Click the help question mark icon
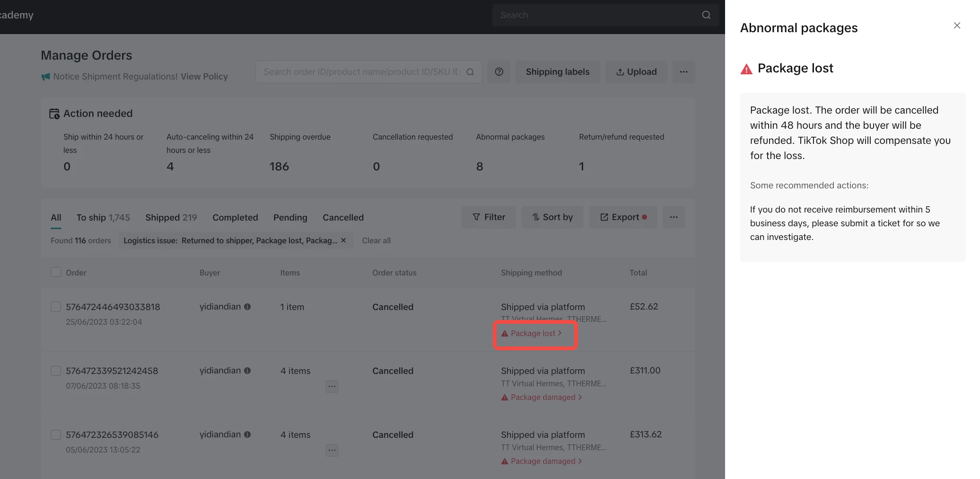The height and width of the screenshot is (479, 980). 499,72
